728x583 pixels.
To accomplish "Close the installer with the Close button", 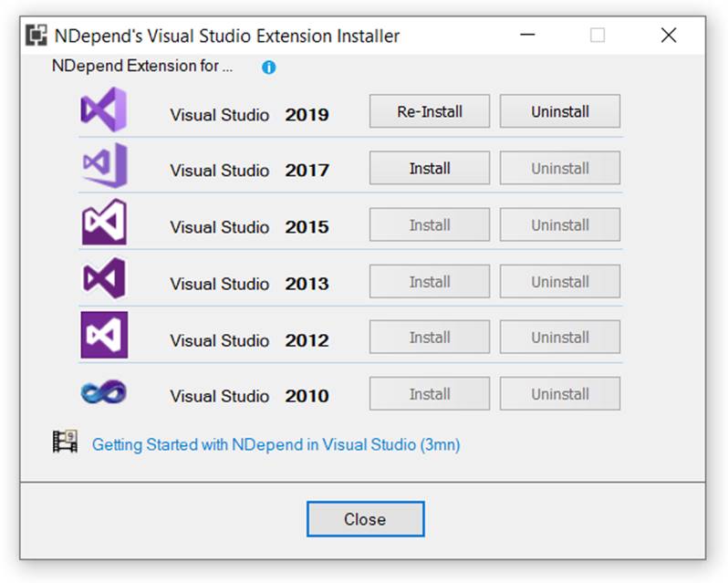I will (x=366, y=519).
